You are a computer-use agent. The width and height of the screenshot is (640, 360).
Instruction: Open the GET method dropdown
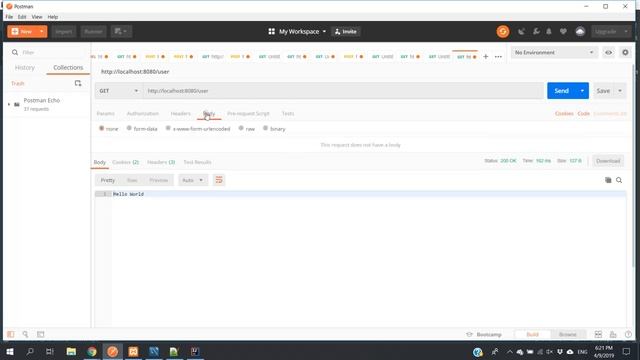coord(119,91)
